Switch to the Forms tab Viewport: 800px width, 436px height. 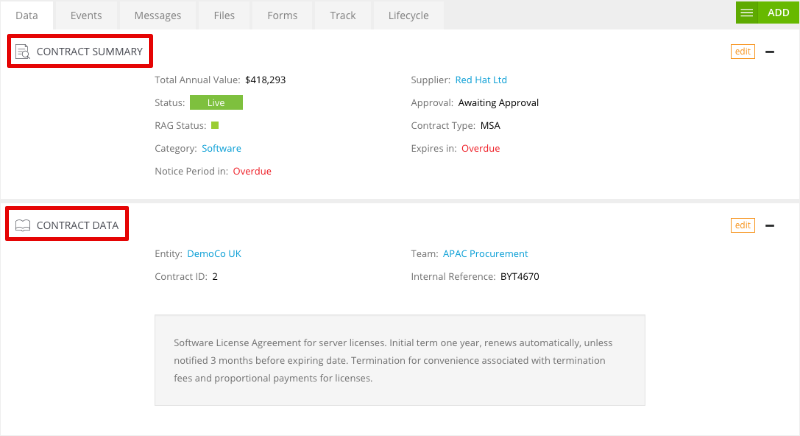[282, 15]
